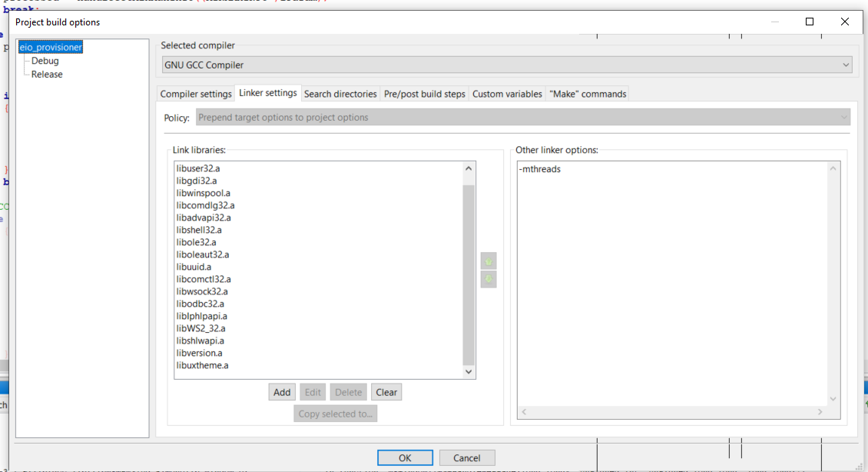Move selected library up with green arrow

tap(488, 261)
